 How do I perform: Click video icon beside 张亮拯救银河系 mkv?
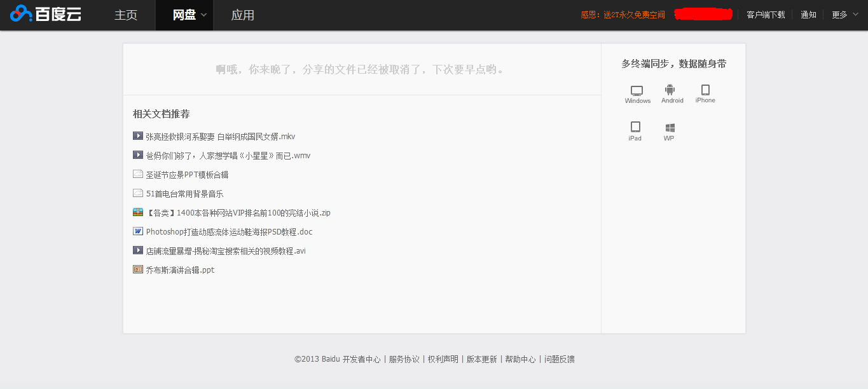tap(138, 136)
